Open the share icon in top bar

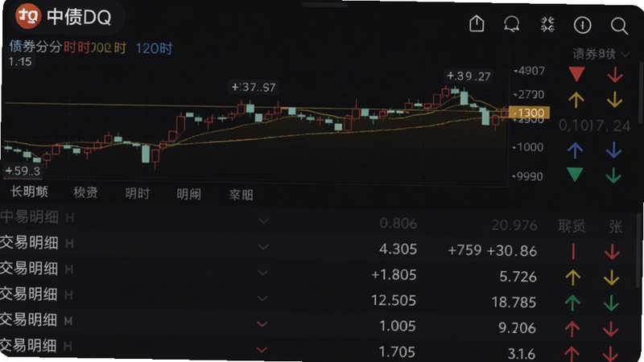click(477, 23)
